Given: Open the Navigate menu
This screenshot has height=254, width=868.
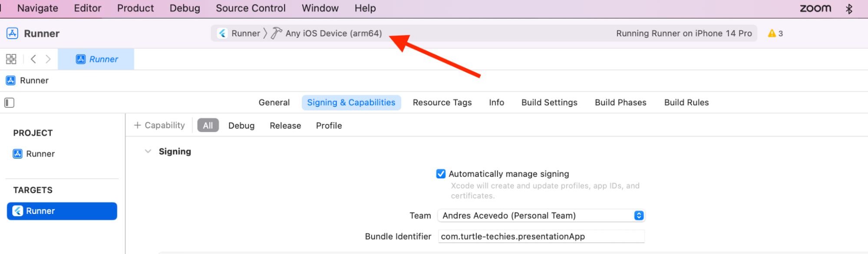Looking at the screenshot, I should [x=37, y=8].
